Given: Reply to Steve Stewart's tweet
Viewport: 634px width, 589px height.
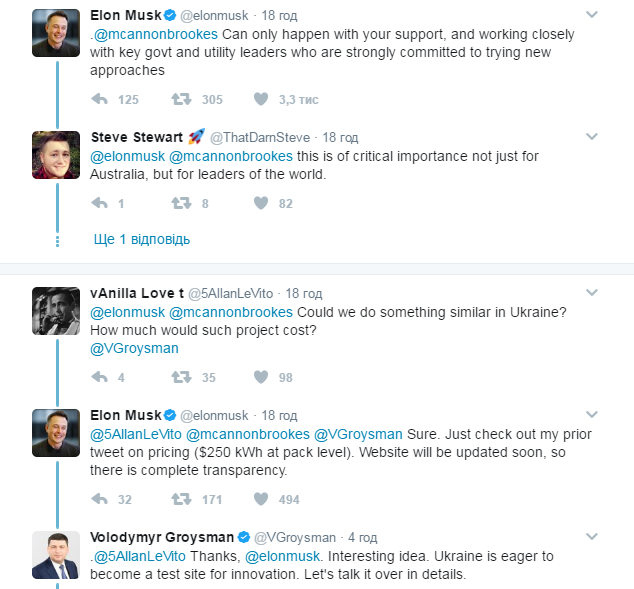Looking at the screenshot, I should click(99, 203).
